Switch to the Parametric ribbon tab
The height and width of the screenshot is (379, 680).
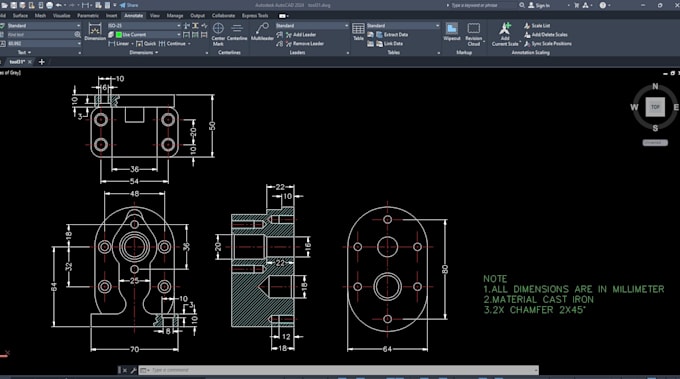[88, 16]
